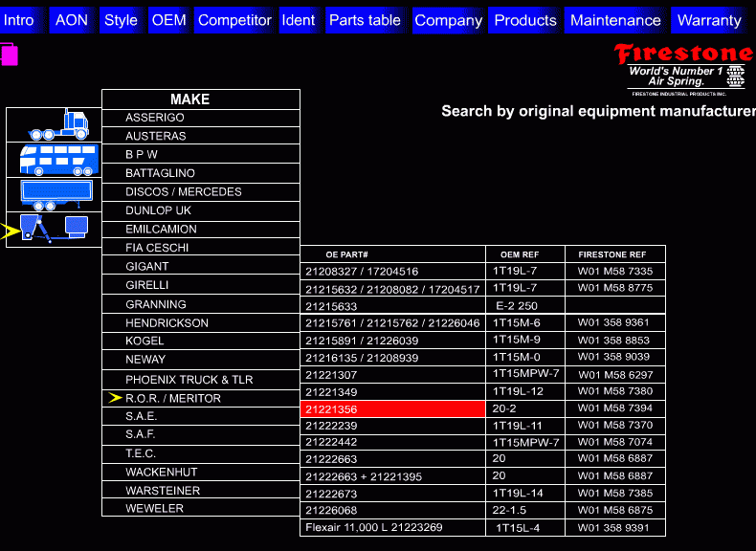Select part 21215761 / 21215762 / 21226046
Viewport: 756px width, 551px height.
pyautogui.click(x=392, y=323)
